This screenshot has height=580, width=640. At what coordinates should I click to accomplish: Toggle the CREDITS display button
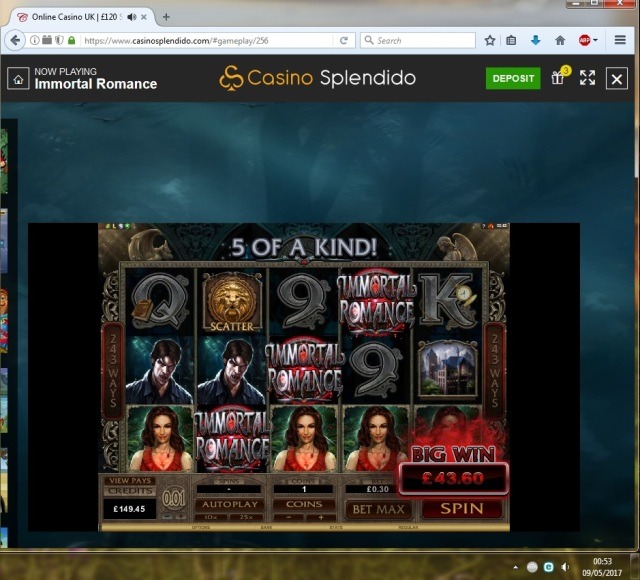coord(130,491)
